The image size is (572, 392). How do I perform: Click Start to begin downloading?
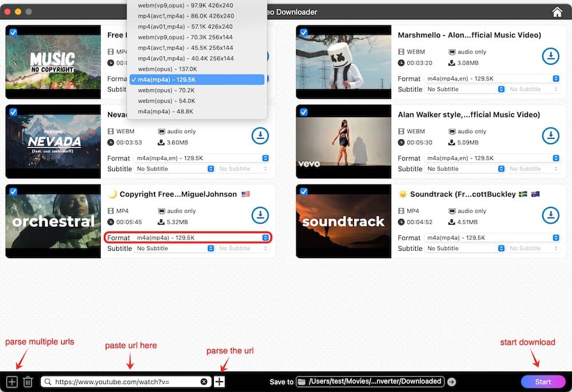click(x=543, y=381)
